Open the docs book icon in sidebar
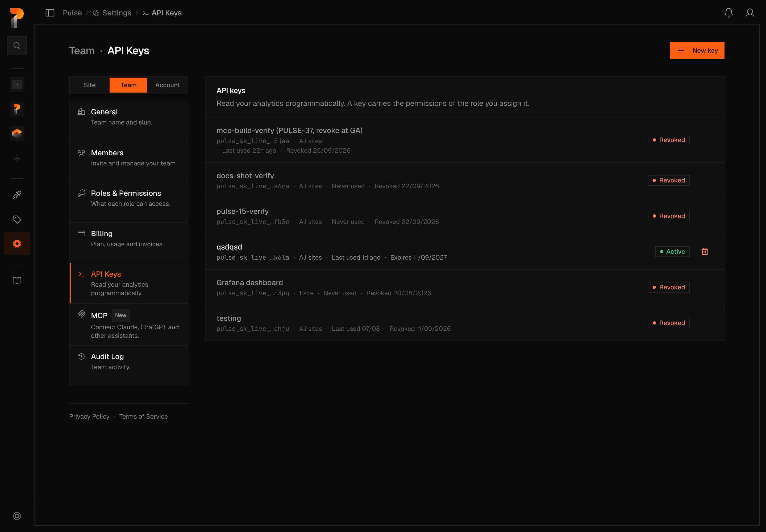The image size is (766, 532). pos(17,281)
